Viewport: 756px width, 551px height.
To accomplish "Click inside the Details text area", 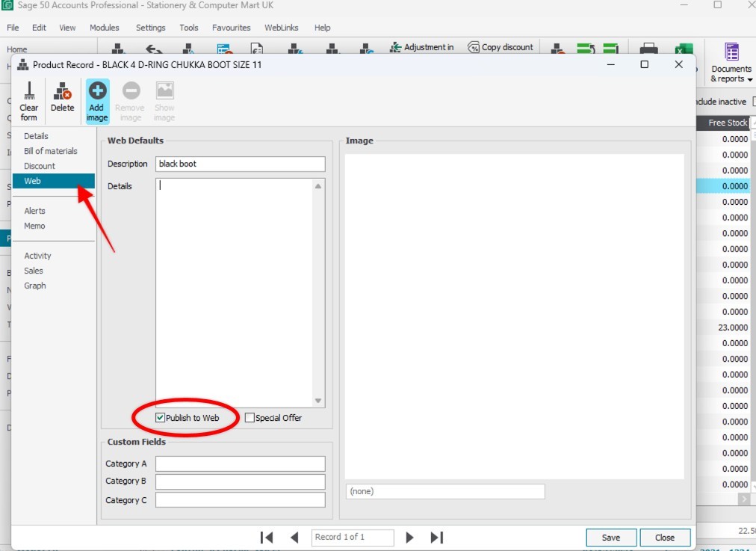I will pyautogui.click(x=235, y=293).
